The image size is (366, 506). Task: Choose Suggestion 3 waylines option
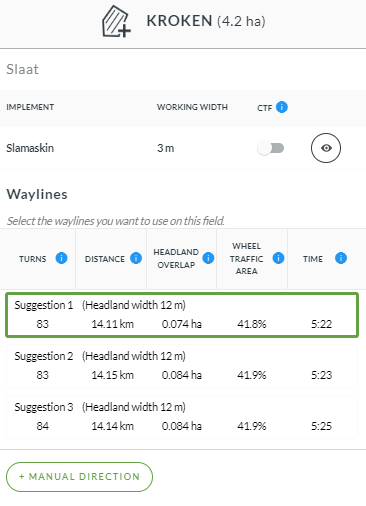coord(182,417)
